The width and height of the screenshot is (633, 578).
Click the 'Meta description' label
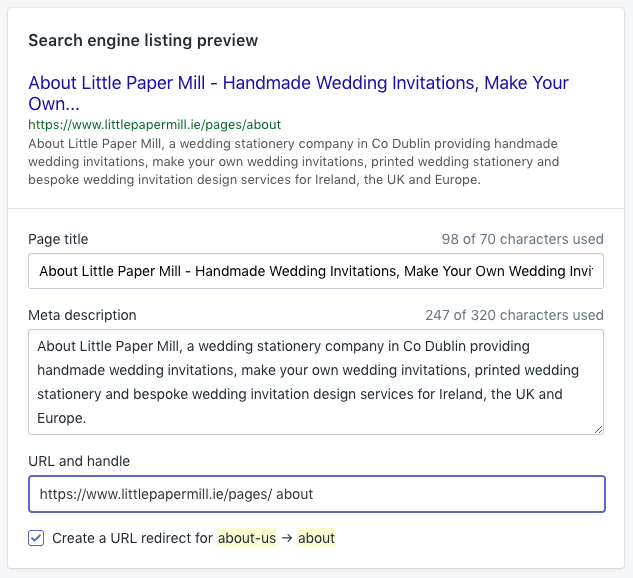(x=82, y=315)
